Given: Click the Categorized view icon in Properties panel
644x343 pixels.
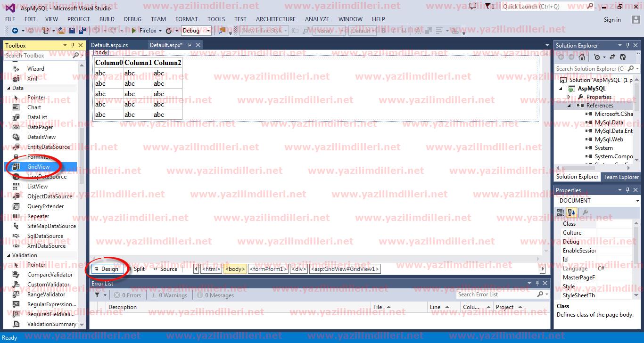Looking at the screenshot, I should [561, 212].
